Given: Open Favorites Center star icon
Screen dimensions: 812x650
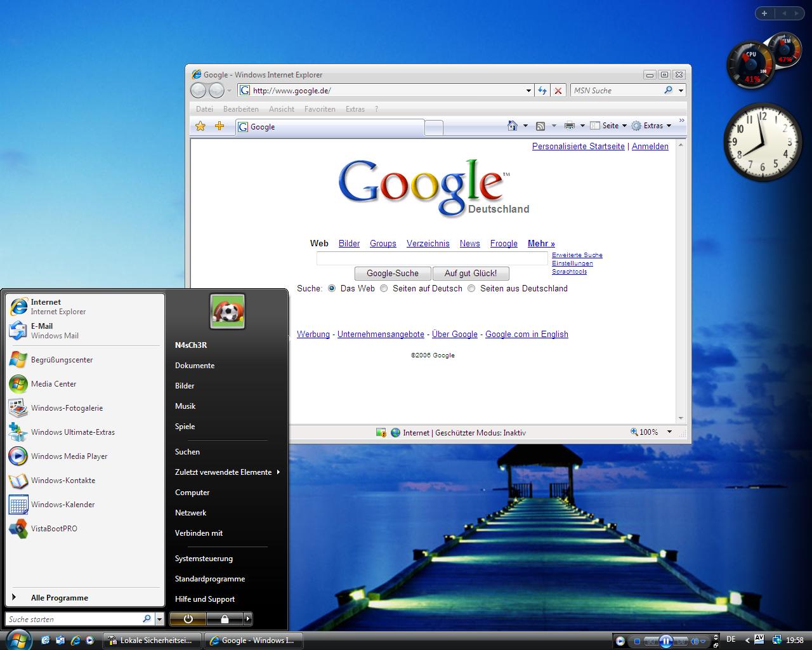Looking at the screenshot, I should tap(200, 126).
